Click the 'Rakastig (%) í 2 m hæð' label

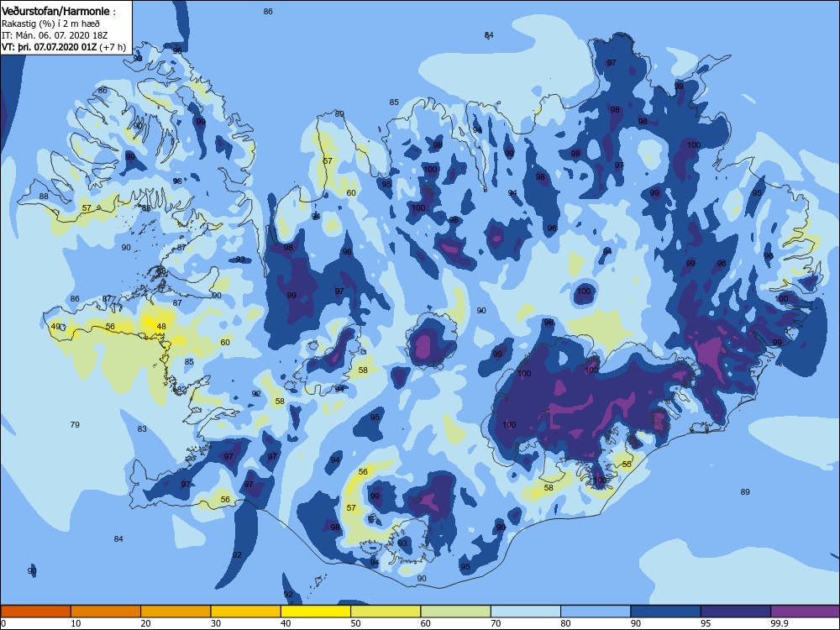pos(50,24)
